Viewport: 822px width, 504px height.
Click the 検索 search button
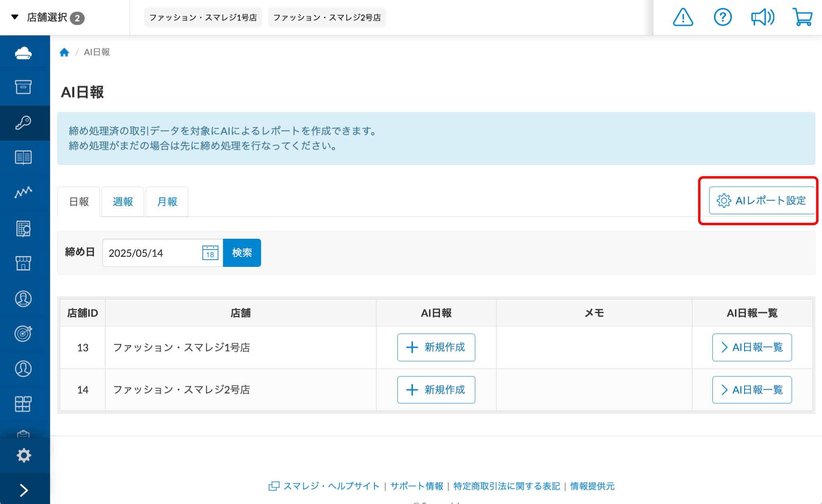click(242, 253)
